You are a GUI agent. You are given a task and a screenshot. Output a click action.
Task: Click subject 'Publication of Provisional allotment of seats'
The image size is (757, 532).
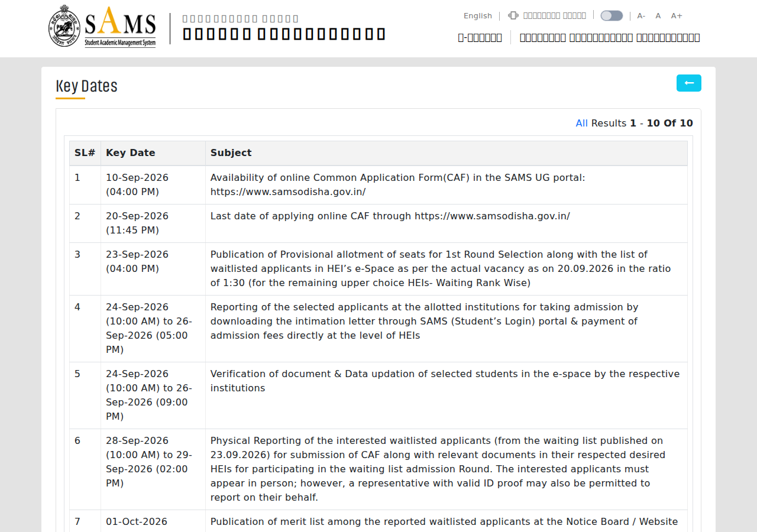[447, 269]
